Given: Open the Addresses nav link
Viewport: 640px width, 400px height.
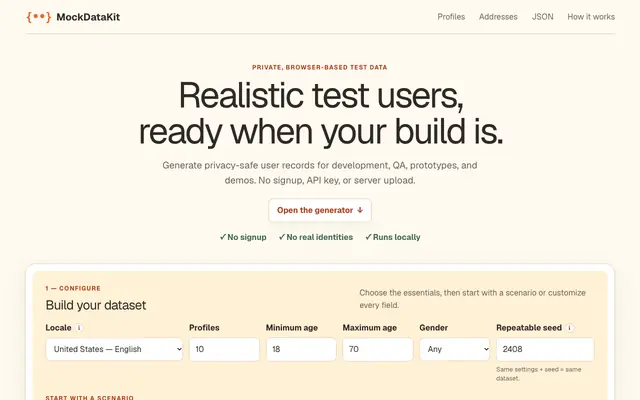Looking at the screenshot, I should coord(498,17).
